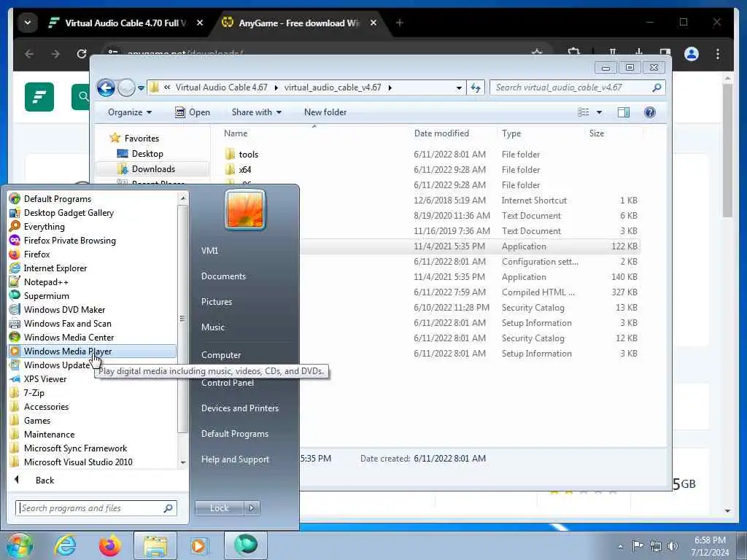The height and width of the screenshot is (560, 747).
Task: Close the AnyGame browser tab
Action: (373, 23)
